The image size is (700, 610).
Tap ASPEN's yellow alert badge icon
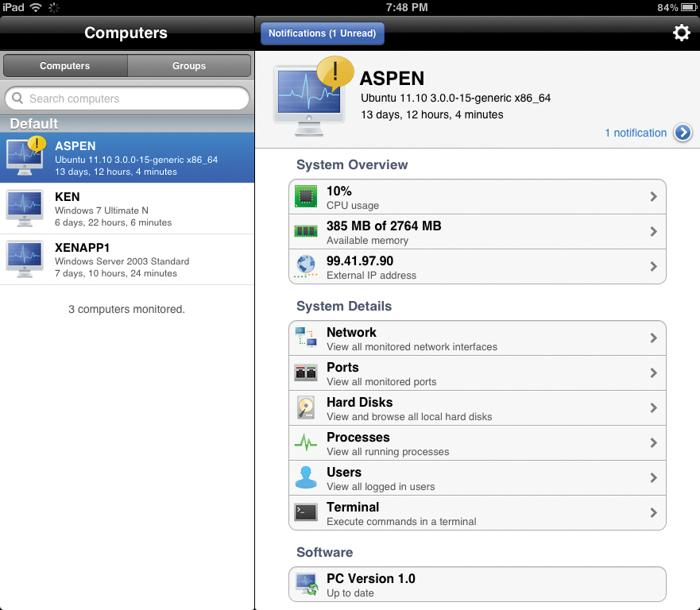click(x=335, y=71)
